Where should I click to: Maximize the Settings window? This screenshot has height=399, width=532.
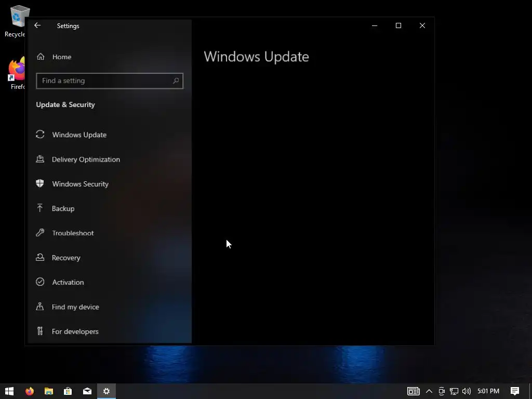398,25
